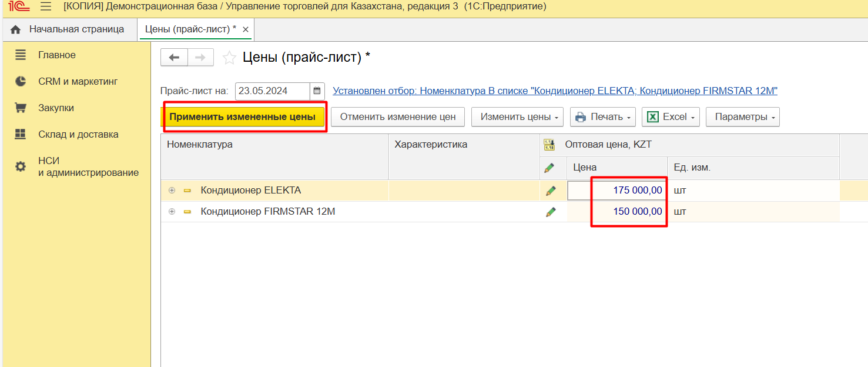Click the forward arrow navigation button
The width and height of the screenshot is (868, 367).
point(200,57)
